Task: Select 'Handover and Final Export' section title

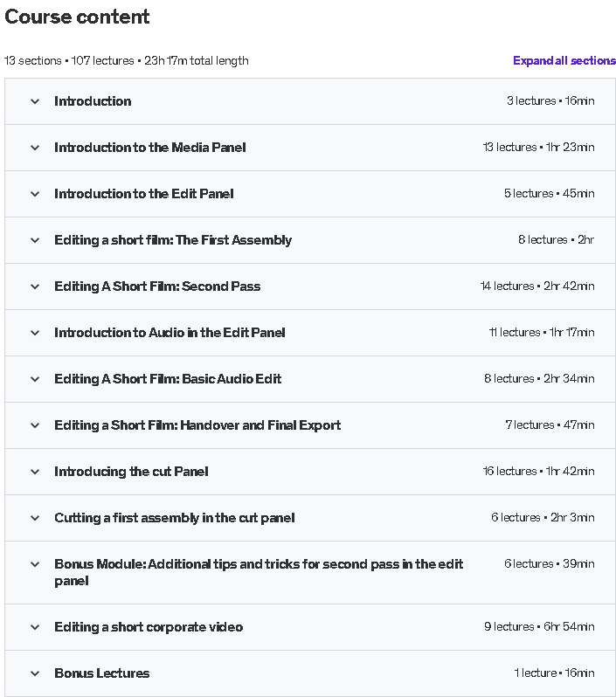Action: 197,425
